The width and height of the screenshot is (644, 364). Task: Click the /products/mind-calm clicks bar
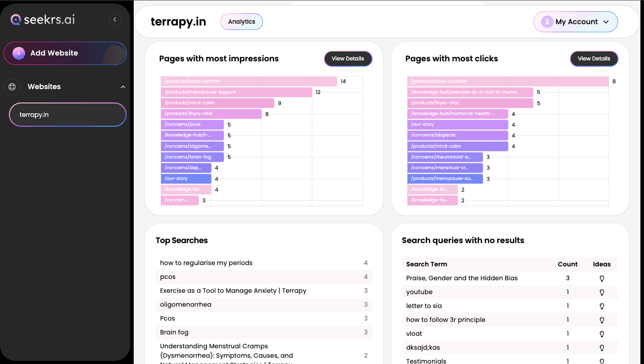[458, 146]
